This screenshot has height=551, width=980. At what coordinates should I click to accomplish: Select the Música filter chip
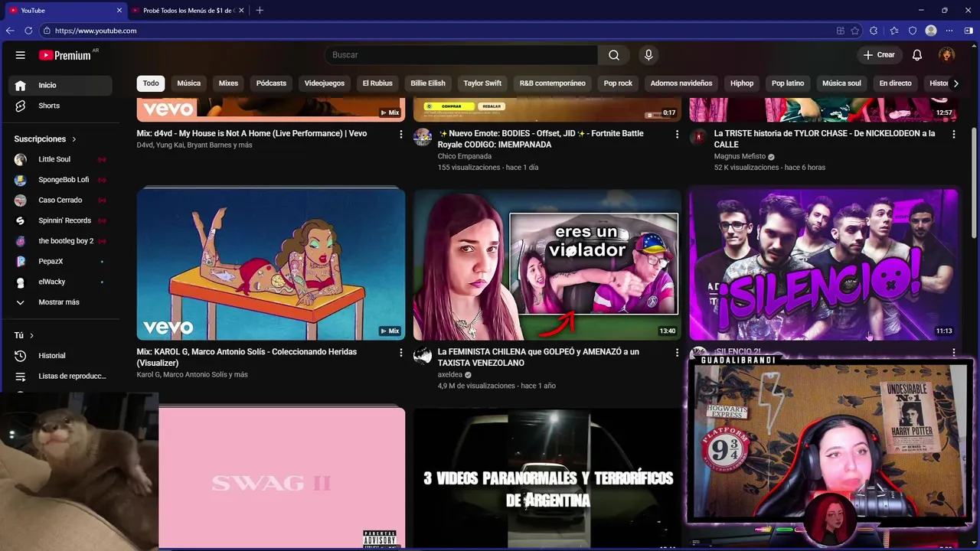189,83
